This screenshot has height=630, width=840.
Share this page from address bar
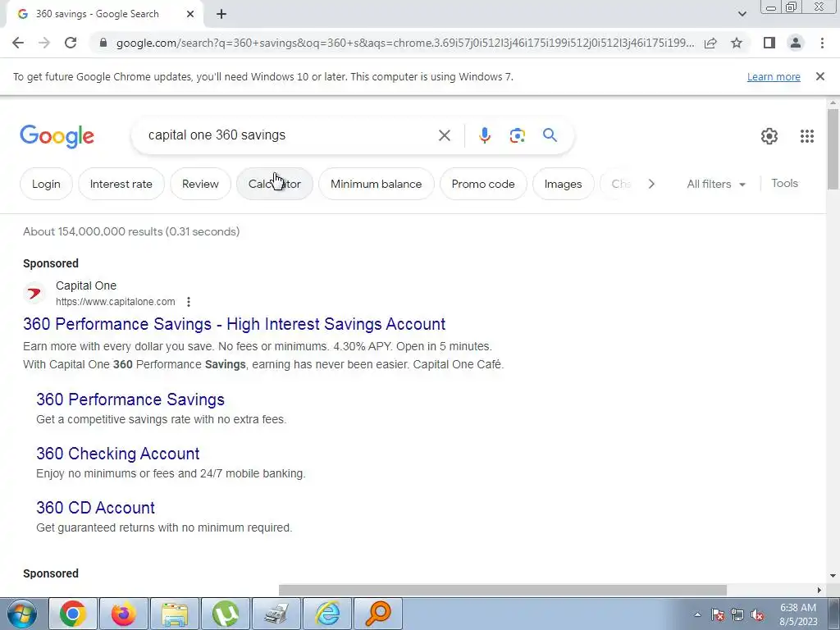[710, 43]
